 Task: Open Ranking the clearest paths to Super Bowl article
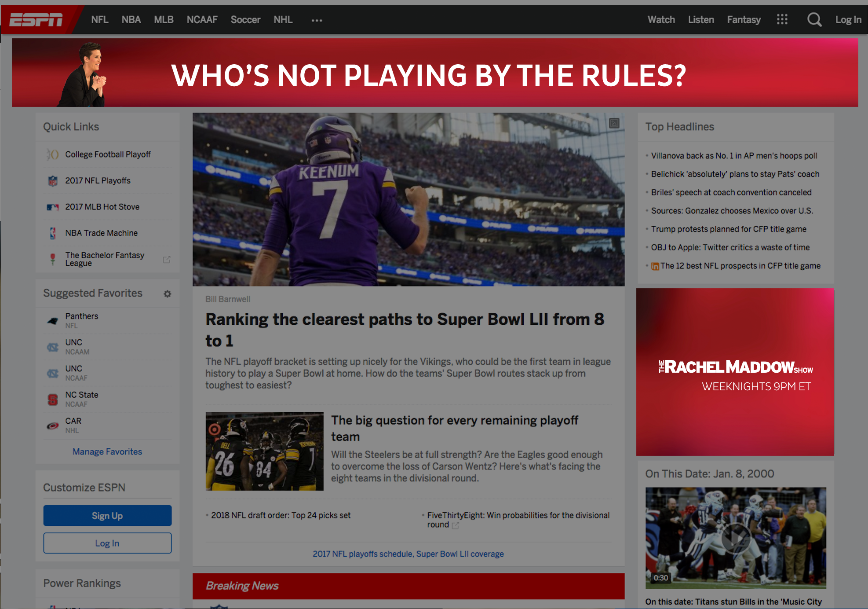pyautogui.click(x=405, y=330)
